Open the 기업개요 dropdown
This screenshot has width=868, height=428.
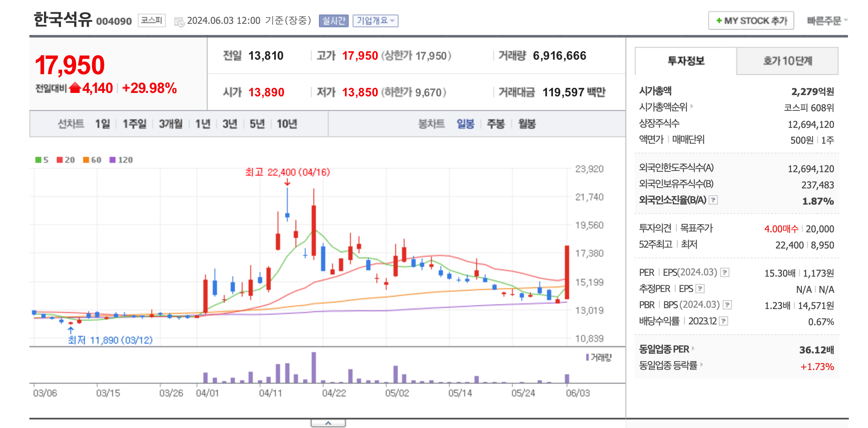[x=376, y=21]
